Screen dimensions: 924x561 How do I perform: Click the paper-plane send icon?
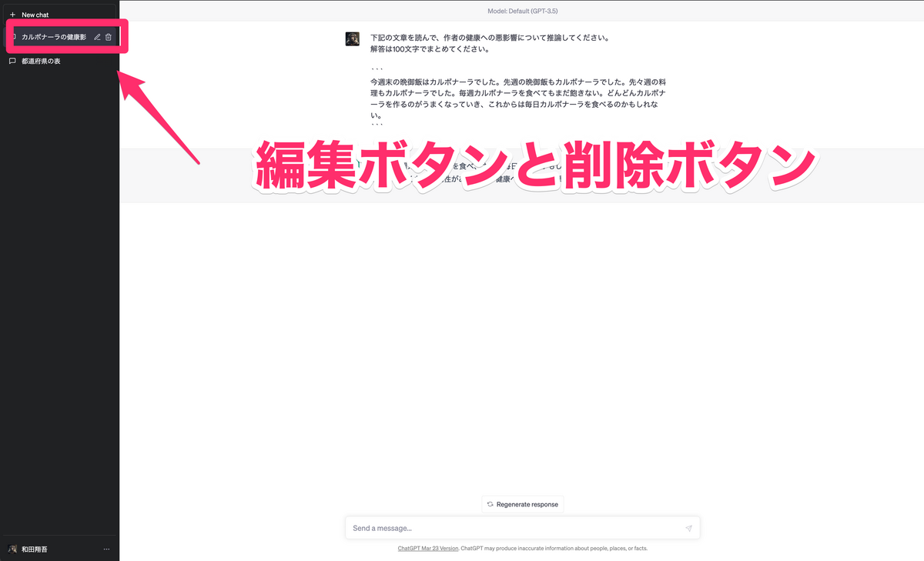(688, 528)
